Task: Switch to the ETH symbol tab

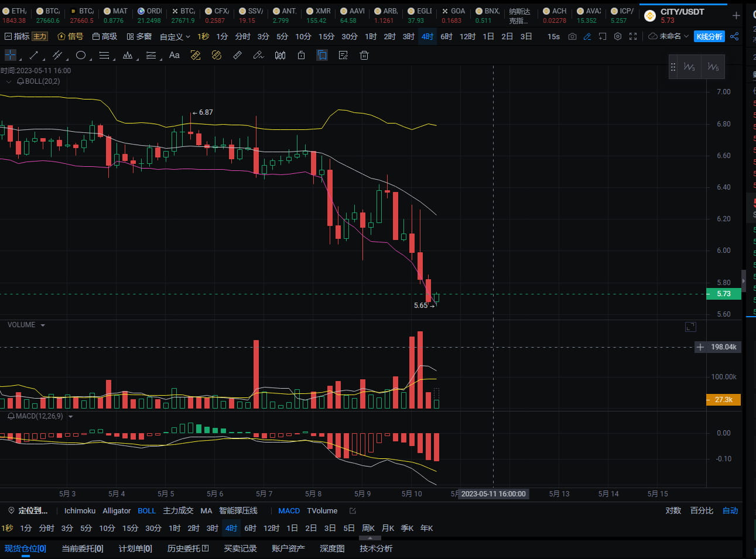Action: click(14, 16)
